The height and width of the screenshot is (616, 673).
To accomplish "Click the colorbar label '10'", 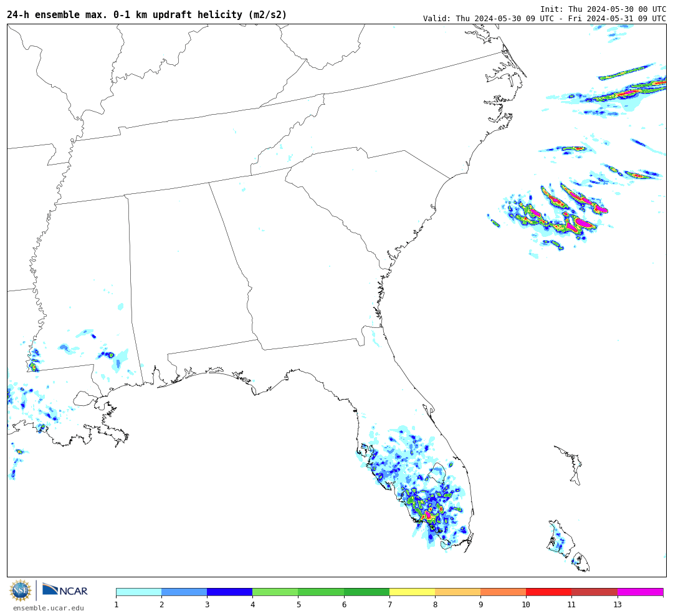I will (x=526, y=605).
